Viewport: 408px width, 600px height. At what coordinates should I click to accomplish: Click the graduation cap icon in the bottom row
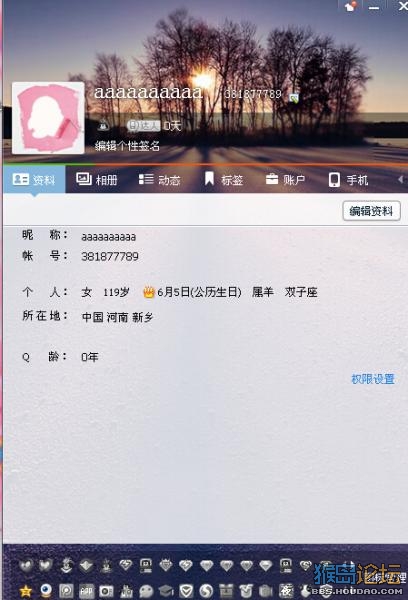coord(166,591)
